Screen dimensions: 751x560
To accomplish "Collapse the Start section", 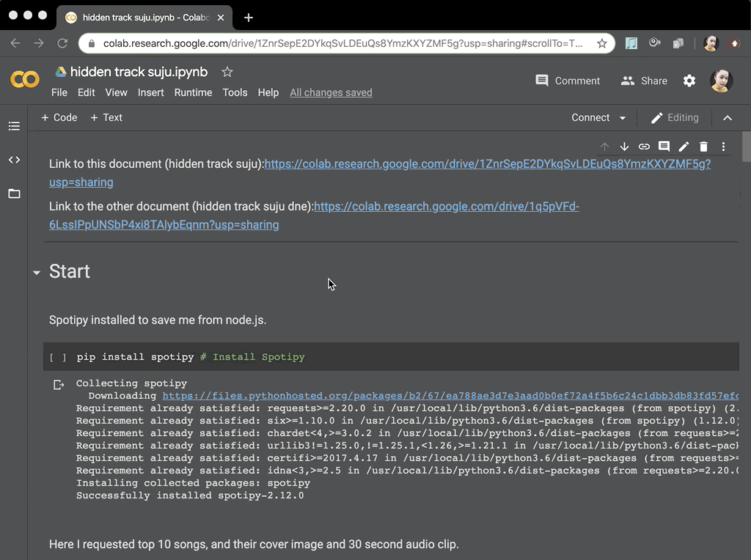I will [x=37, y=273].
